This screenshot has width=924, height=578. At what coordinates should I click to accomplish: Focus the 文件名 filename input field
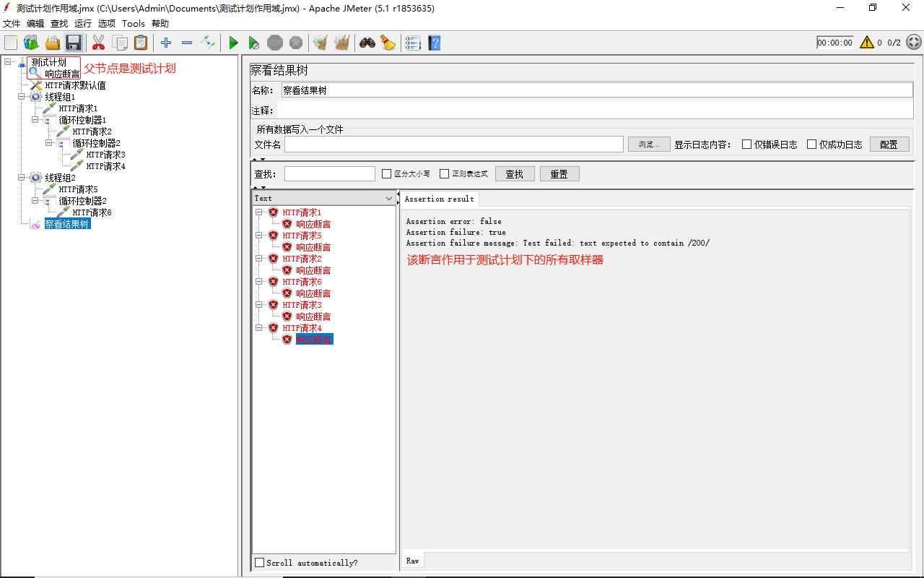[x=454, y=144]
